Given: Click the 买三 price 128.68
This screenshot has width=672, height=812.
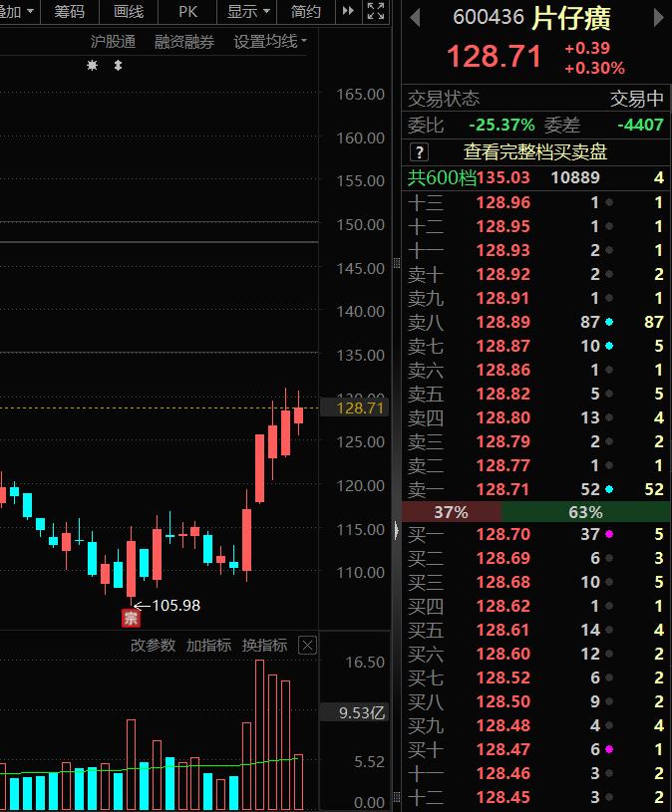Looking at the screenshot, I should [x=504, y=582].
